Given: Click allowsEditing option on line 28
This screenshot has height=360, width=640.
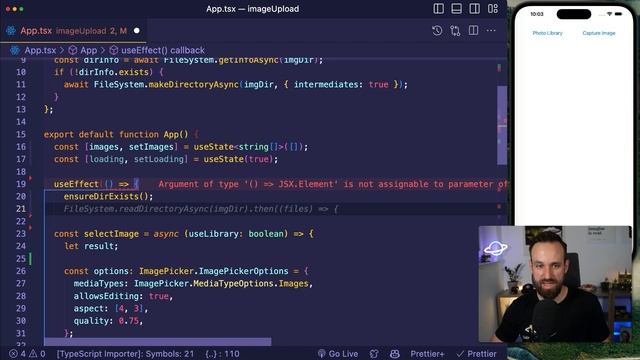Looking at the screenshot, I should pos(108,296).
